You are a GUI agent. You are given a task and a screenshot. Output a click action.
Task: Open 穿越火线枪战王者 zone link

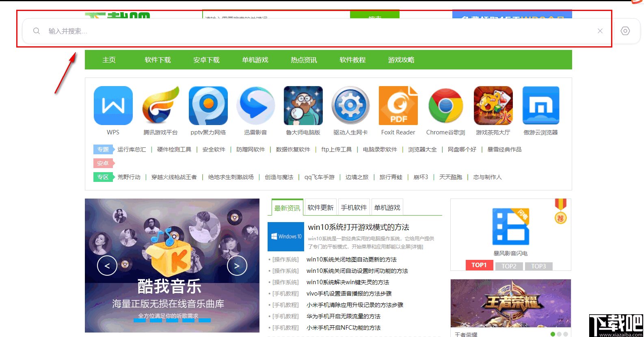tap(174, 177)
